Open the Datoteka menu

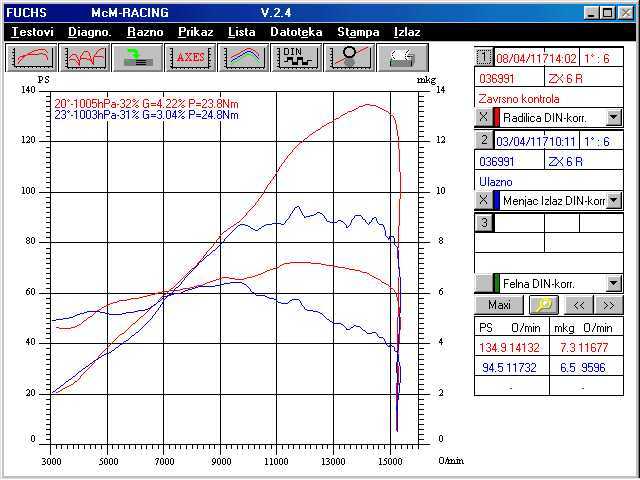pyautogui.click(x=296, y=32)
